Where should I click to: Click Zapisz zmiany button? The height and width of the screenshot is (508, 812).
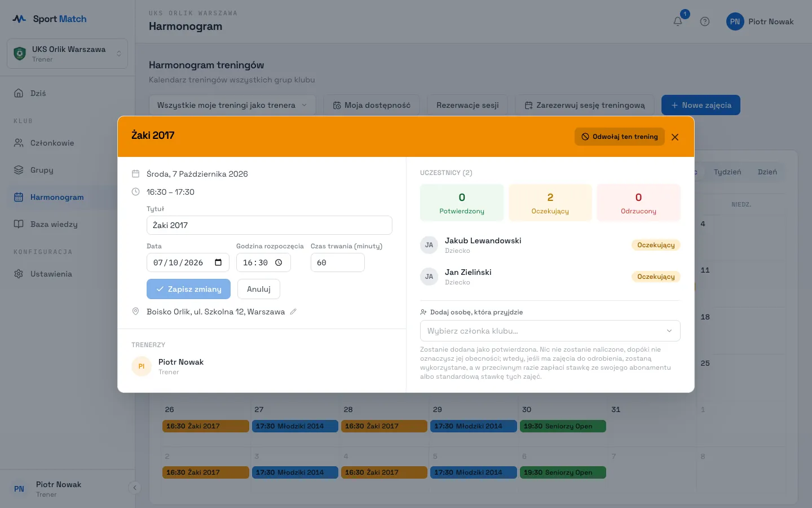click(188, 289)
